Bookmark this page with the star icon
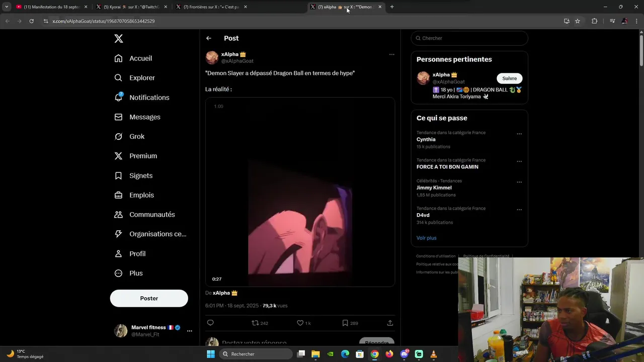The width and height of the screenshot is (644, 362). 578,21
